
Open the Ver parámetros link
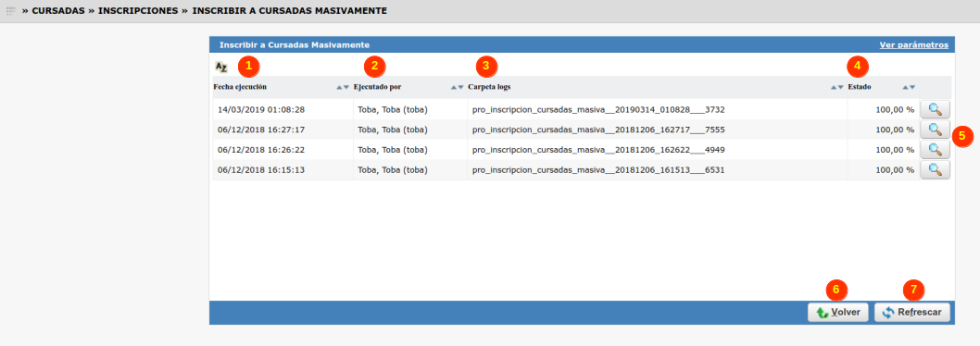913,45
